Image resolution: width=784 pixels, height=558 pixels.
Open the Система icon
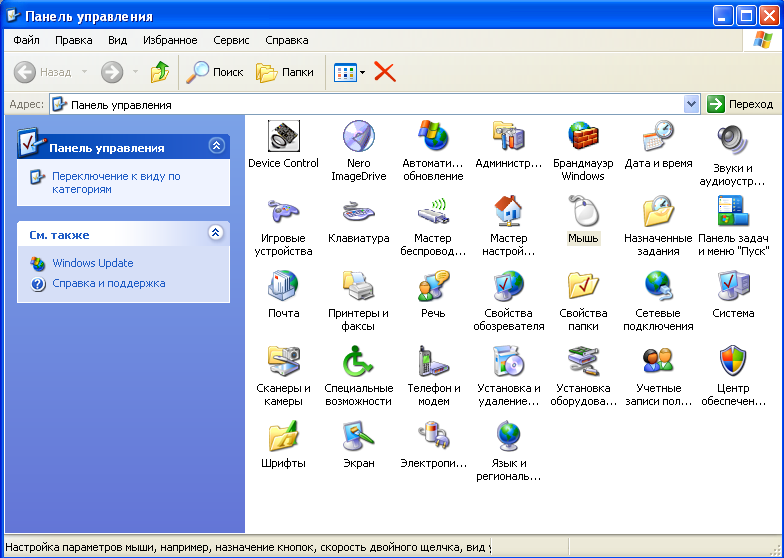733,286
